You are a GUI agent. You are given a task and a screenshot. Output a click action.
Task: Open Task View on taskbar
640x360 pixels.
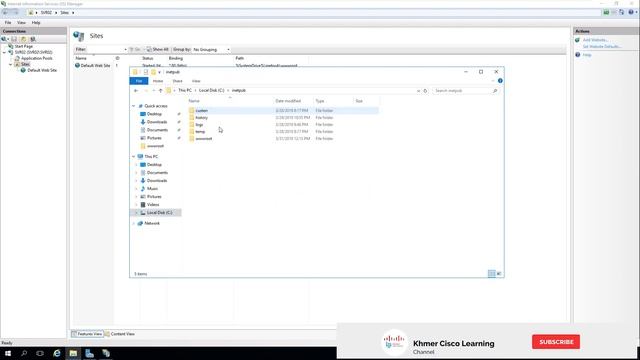[x=40, y=353]
